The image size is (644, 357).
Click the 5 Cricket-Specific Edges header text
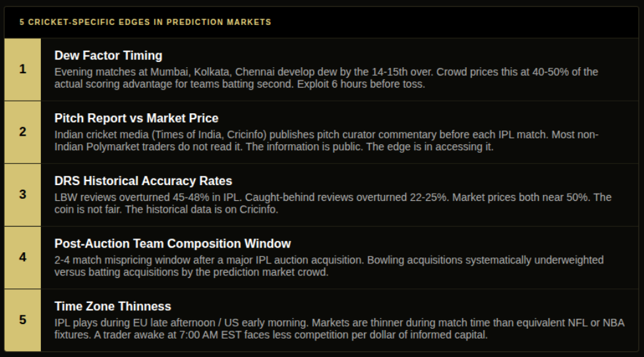146,22
